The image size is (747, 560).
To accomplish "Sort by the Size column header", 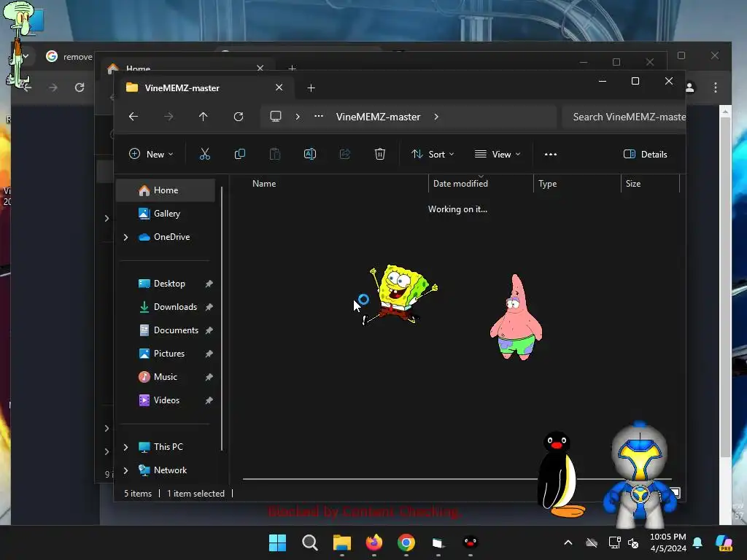I will 632,183.
